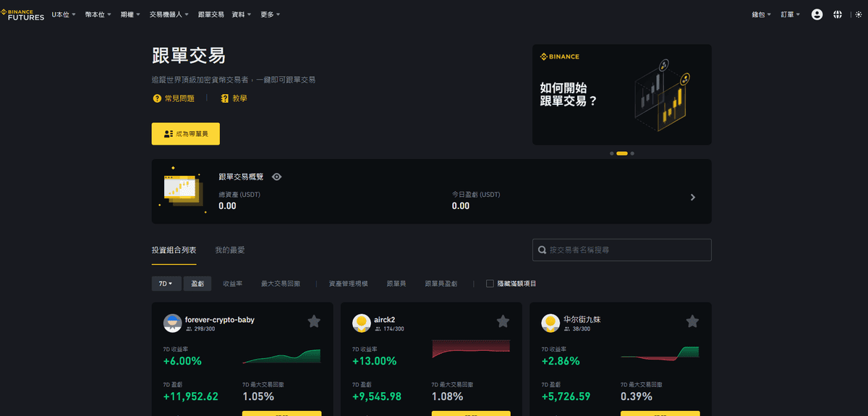Screen dimensions: 868x416
Task: Toggle balance visibility eye icon
Action: point(277,177)
